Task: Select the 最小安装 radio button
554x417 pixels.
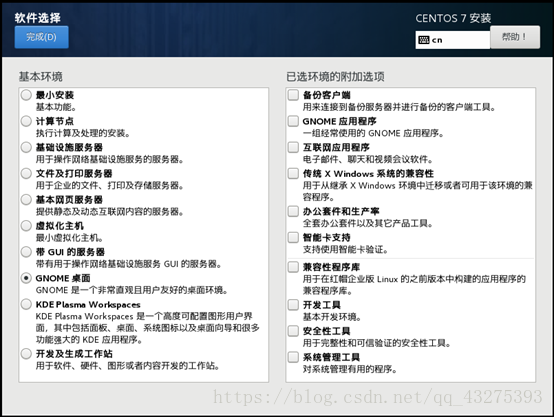Action: pyautogui.click(x=26, y=95)
